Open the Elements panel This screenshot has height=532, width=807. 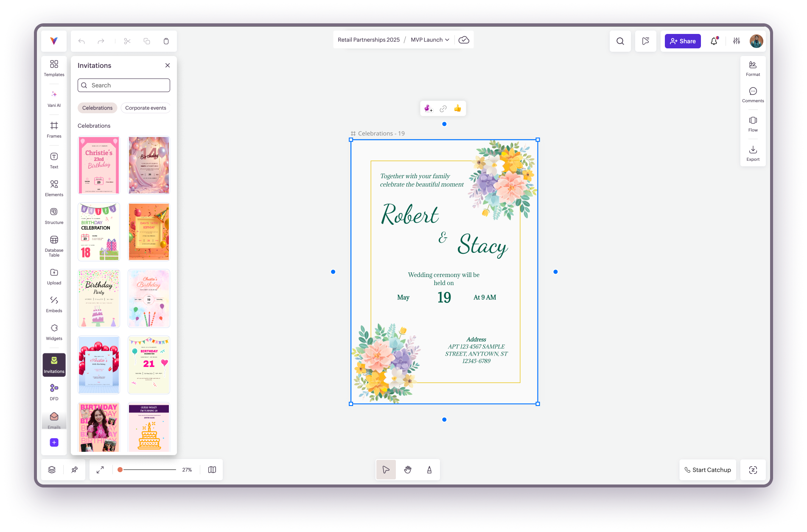54,188
